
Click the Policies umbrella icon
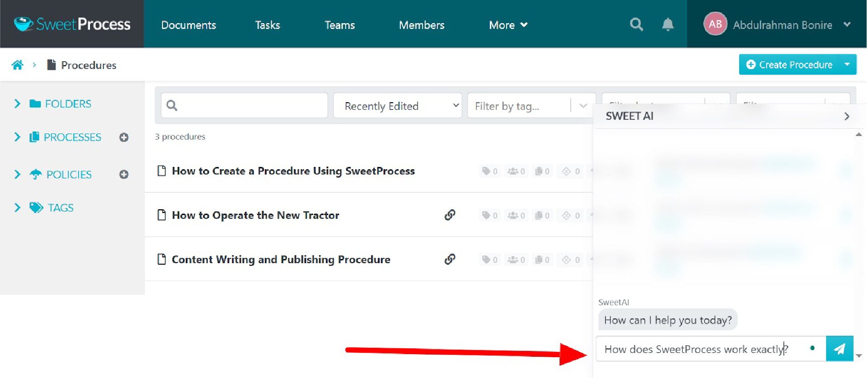coord(36,174)
